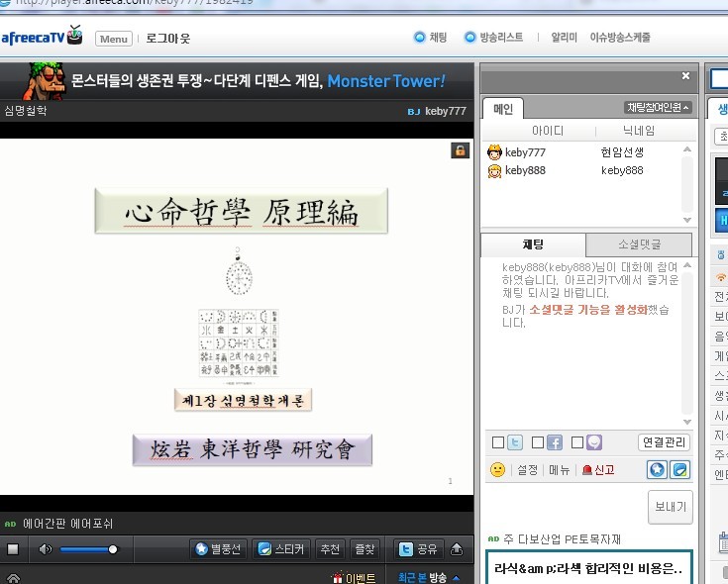This screenshot has height=584, width=728.
Task: Switch to the 채팅 tab
Action: tap(533, 244)
